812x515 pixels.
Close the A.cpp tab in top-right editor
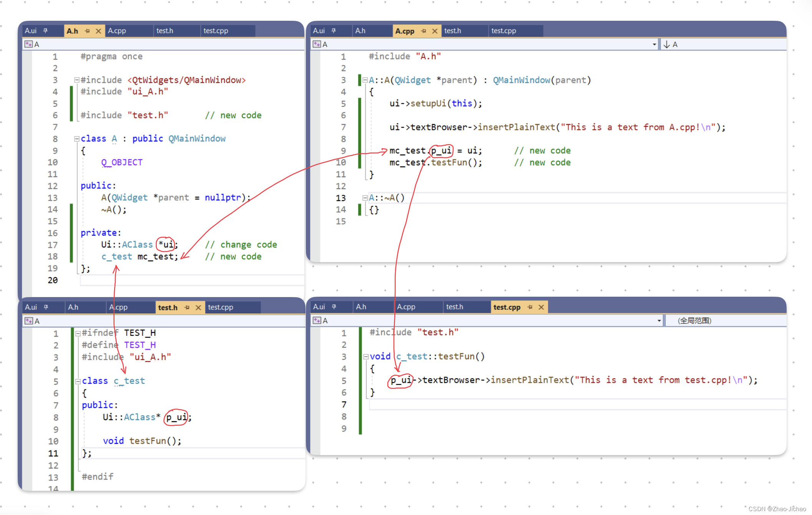click(435, 31)
